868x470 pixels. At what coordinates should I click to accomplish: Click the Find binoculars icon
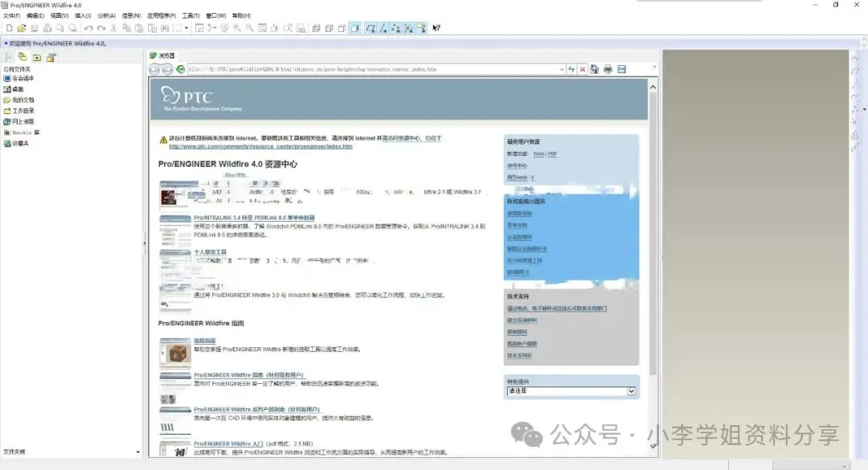(165, 27)
